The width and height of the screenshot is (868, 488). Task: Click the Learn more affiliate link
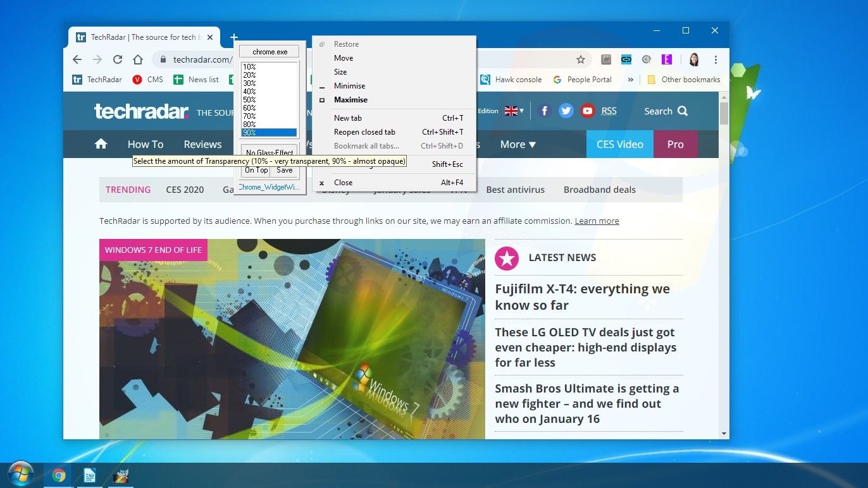(x=597, y=221)
